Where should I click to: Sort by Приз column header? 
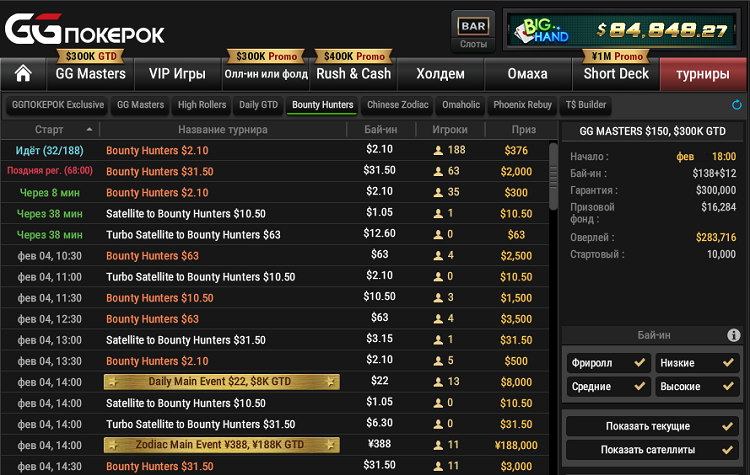(x=524, y=130)
